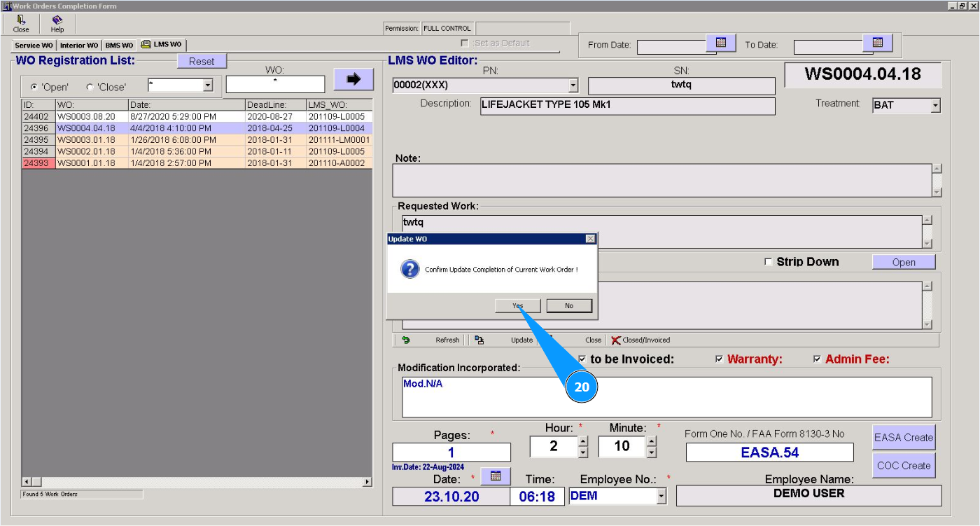Image resolution: width=980 pixels, height=526 pixels.
Task: Expand the Treatment BAT dropdown
Action: 935,106
